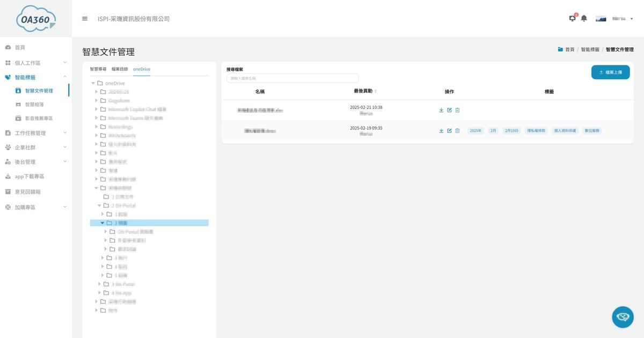Click the 檔案上傳 upload button
644x338 pixels.
tap(610, 72)
